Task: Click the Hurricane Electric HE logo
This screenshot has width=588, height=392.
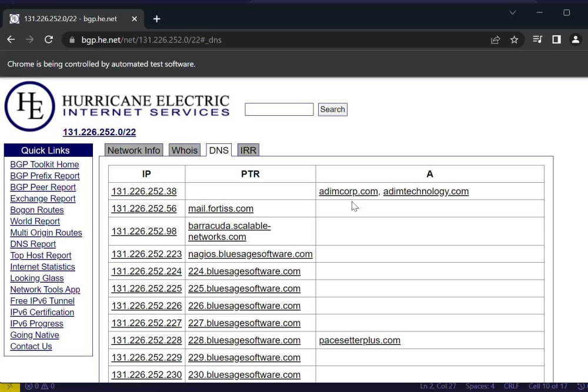Action: [29, 106]
